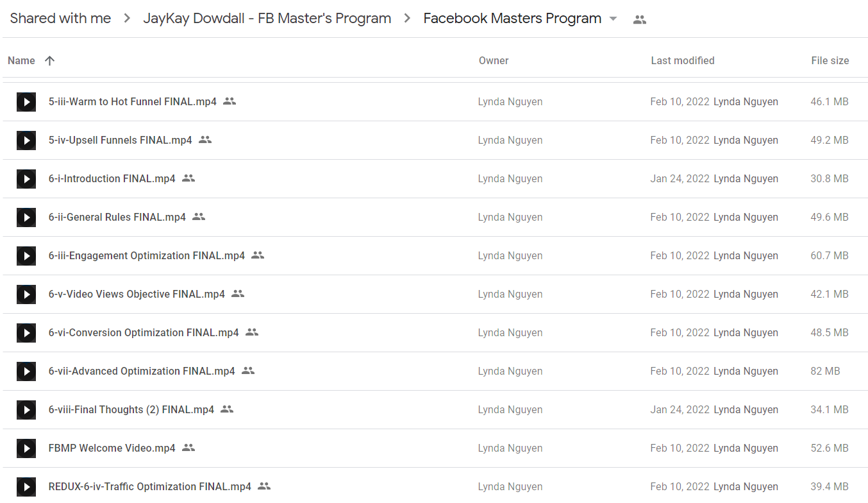Click shared icon beside 6-v-Video Views Objective
The height and width of the screenshot is (503, 868).
[238, 294]
